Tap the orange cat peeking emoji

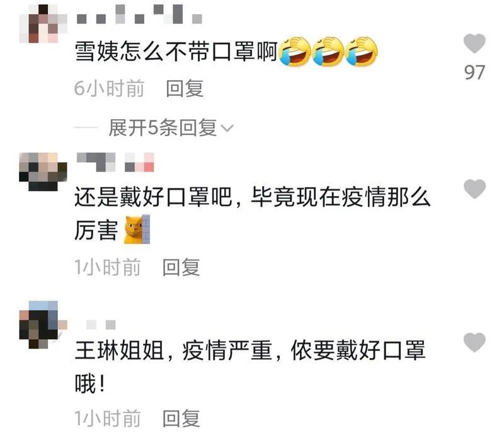click(x=137, y=229)
